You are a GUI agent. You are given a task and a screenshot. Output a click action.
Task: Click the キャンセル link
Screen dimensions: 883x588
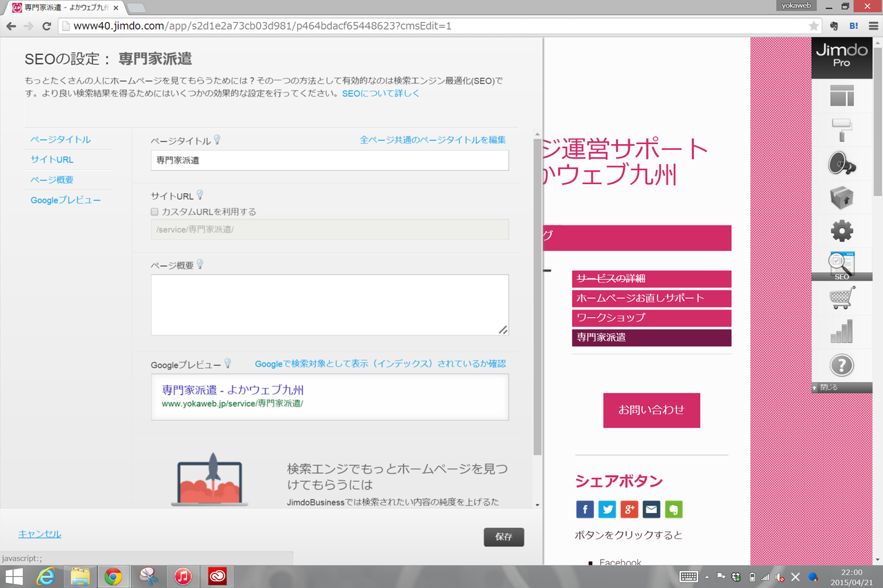[x=40, y=534]
